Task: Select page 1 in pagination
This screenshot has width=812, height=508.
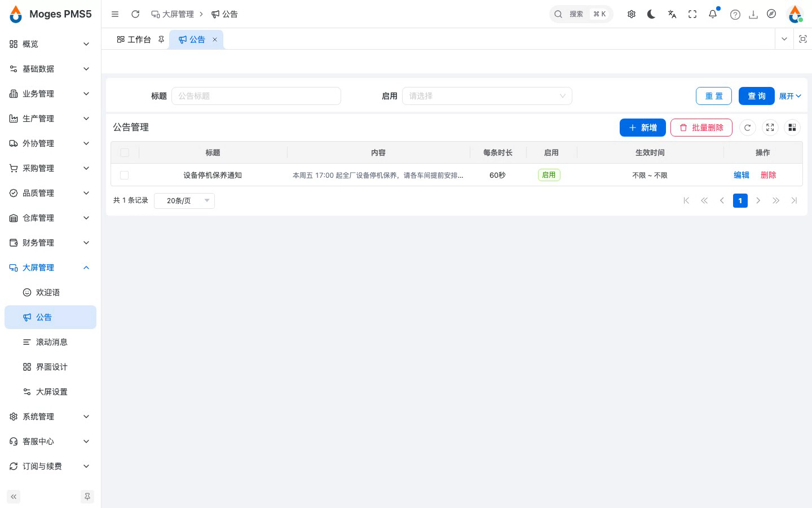Action: (x=740, y=200)
